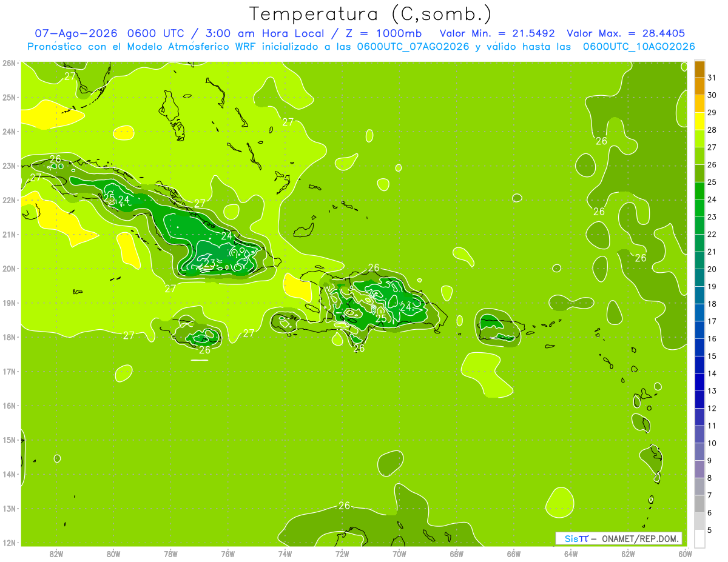728x562 pixels.
Task: Click the 'Temperatura (C,somb.)' chart title
Action: (x=371, y=14)
